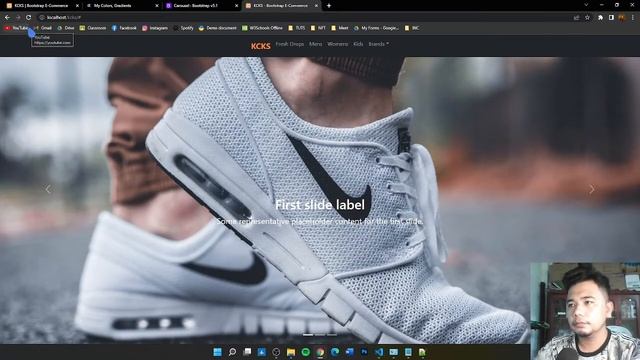Screen dimensions: 640x360
Task: Open the Classroom bookmark
Action: pos(93,28)
